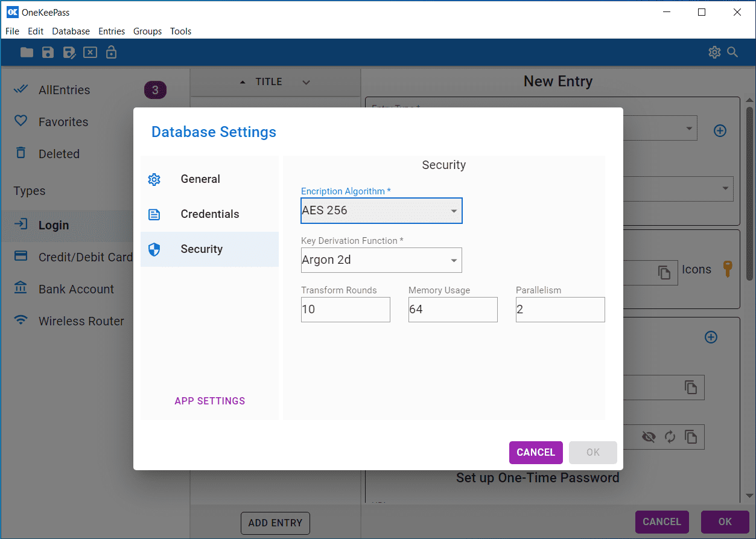This screenshot has height=539, width=756.
Task: Click the search magnifier icon
Action: tap(732, 53)
